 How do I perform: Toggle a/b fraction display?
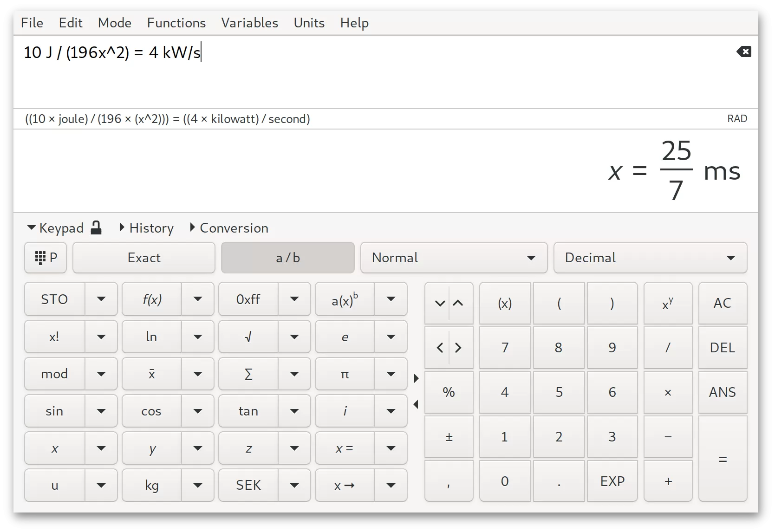287,258
